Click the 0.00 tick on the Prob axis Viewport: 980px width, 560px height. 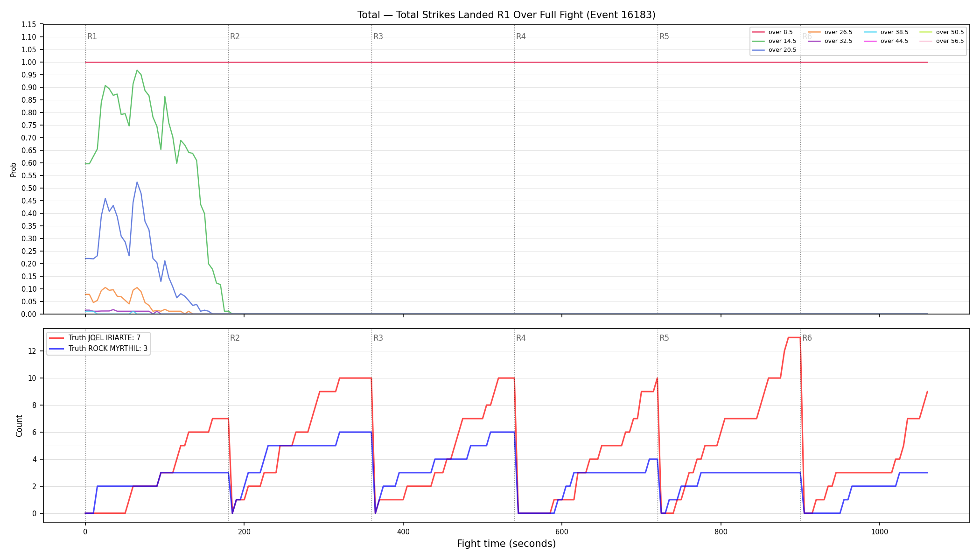(x=29, y=314)
